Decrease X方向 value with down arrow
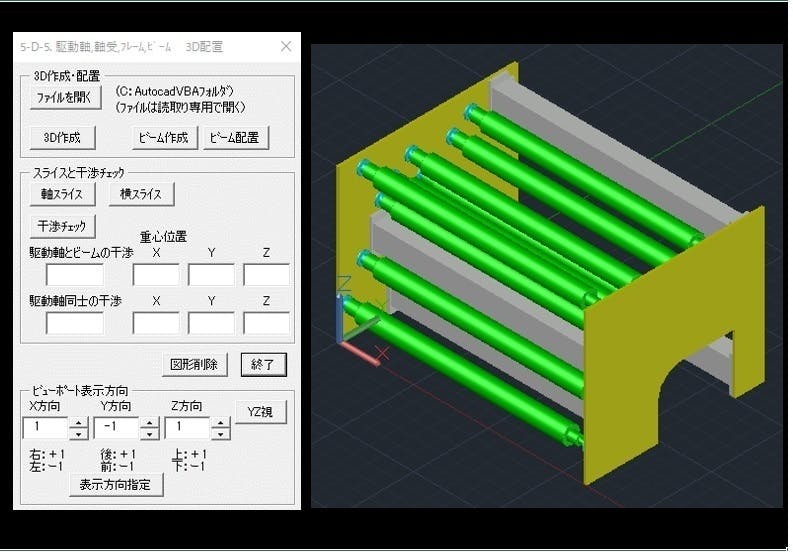 [x=78, y=434]
